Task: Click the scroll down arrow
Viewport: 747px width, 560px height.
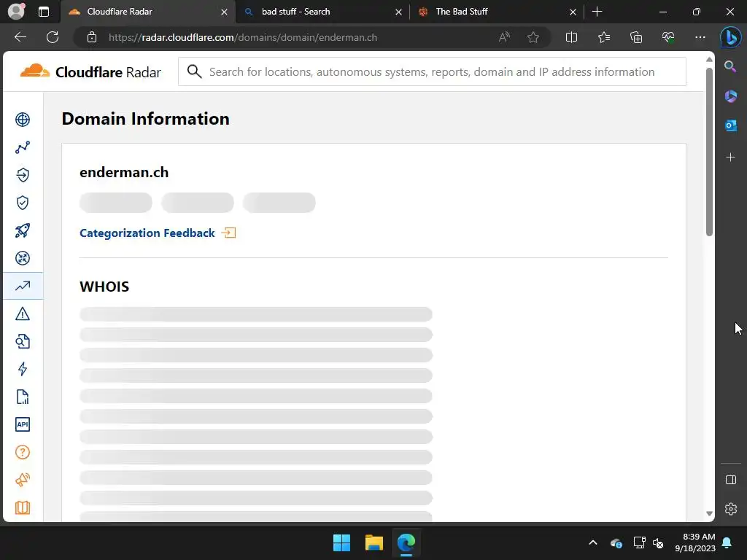Action: coord(709,514)
